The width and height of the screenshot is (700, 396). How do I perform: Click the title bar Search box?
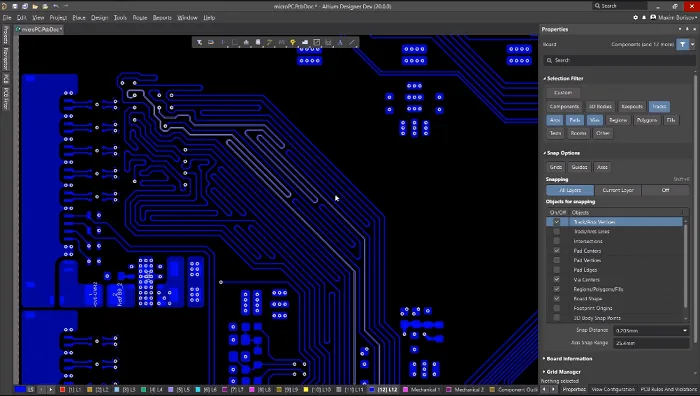click(x=620, y=6)
